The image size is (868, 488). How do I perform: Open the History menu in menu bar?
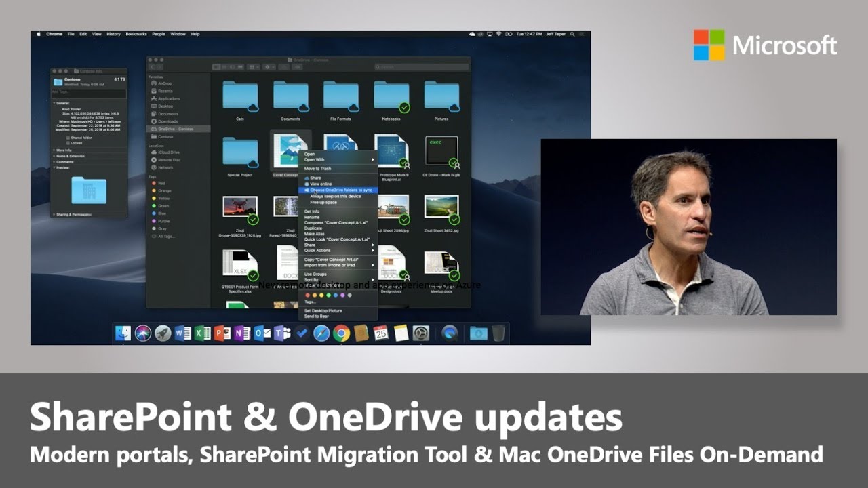pyautogui.click(x=113, y=34)
